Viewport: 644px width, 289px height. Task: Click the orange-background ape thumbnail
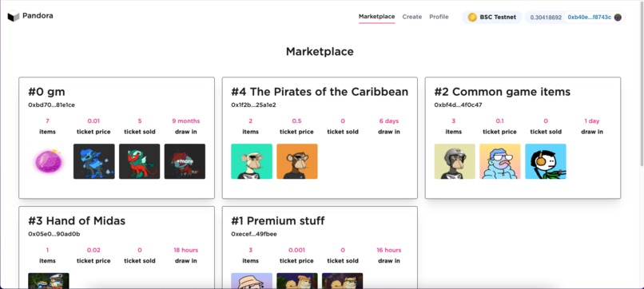[297, 161]
